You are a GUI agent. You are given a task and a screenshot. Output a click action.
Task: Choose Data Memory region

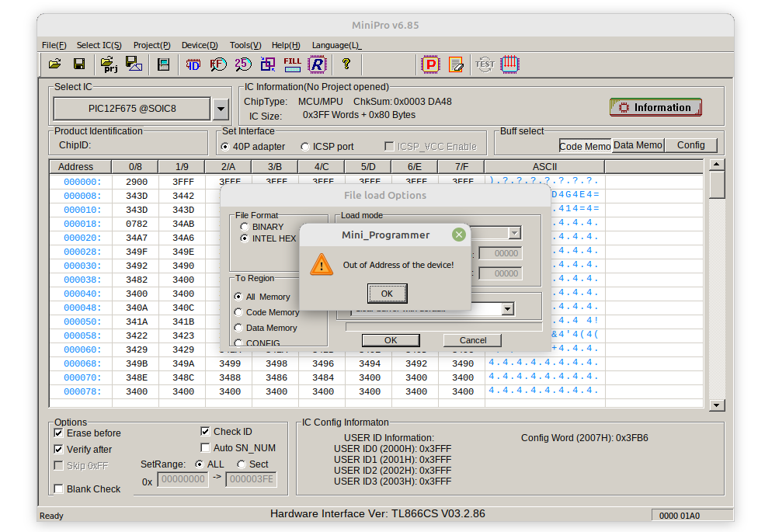266,328
